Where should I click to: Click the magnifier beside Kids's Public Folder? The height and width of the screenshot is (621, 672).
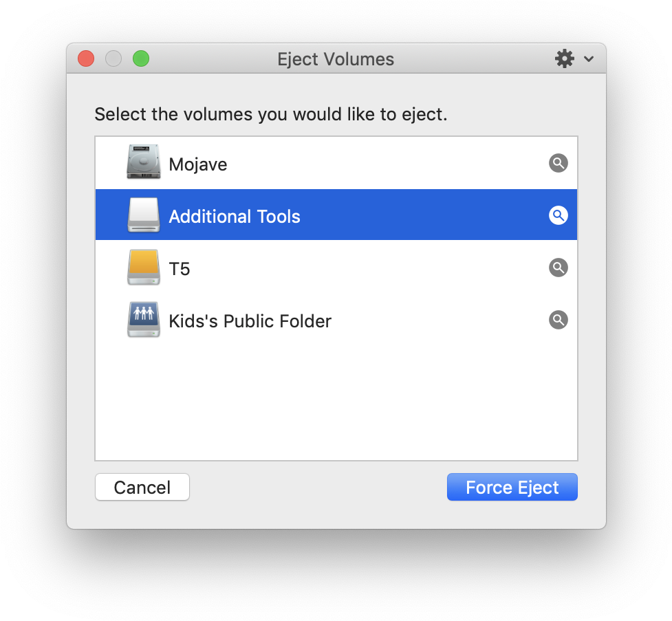(558, 320)
